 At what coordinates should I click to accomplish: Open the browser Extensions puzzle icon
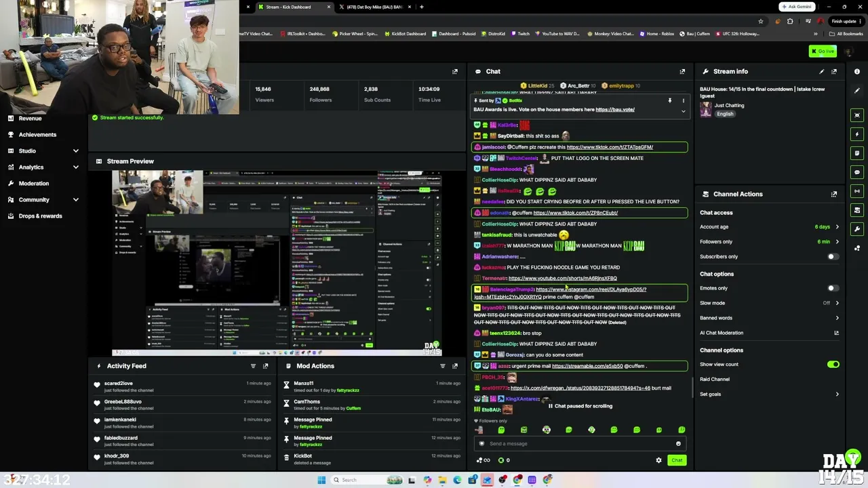[790, 21]
